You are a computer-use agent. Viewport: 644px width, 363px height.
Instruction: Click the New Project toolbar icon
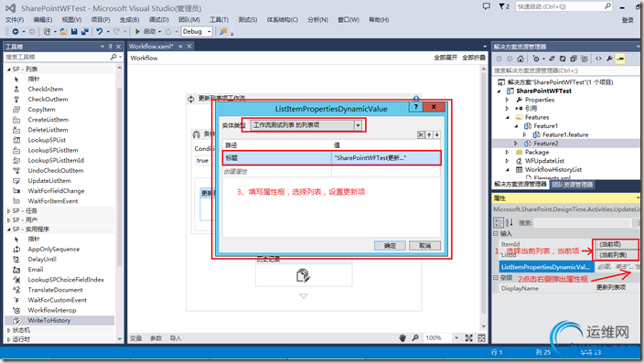click(47, 32)
